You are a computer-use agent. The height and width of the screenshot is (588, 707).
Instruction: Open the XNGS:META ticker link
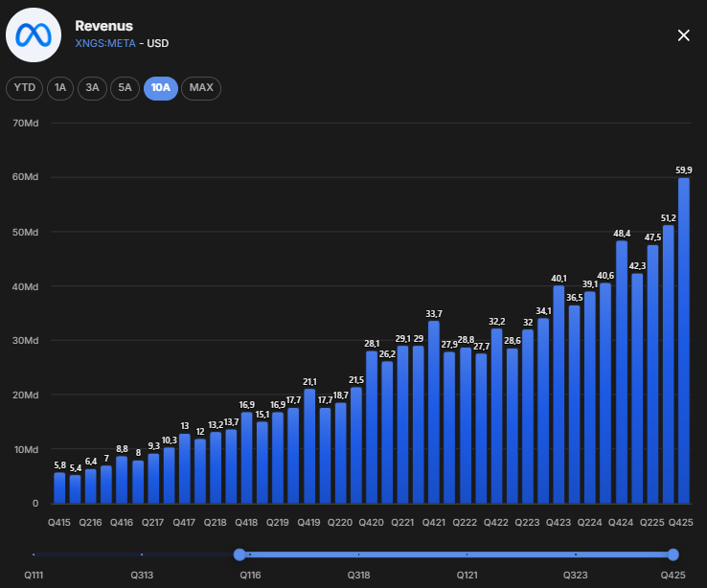(x=105, y=43)
